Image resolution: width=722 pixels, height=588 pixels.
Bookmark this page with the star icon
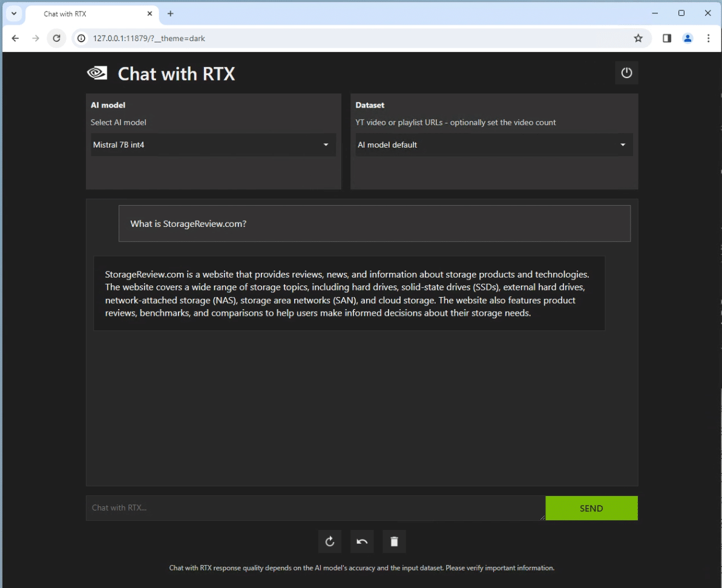(x=638, y=38)
